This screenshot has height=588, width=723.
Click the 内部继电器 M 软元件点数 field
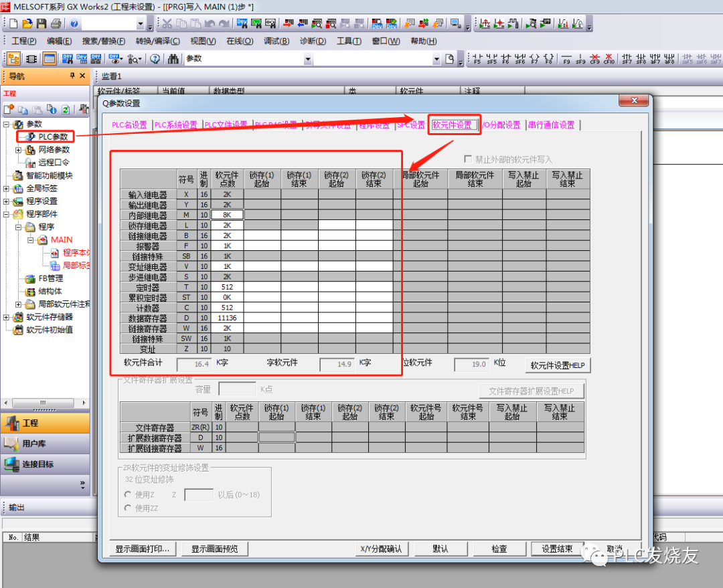pos(227,215)
